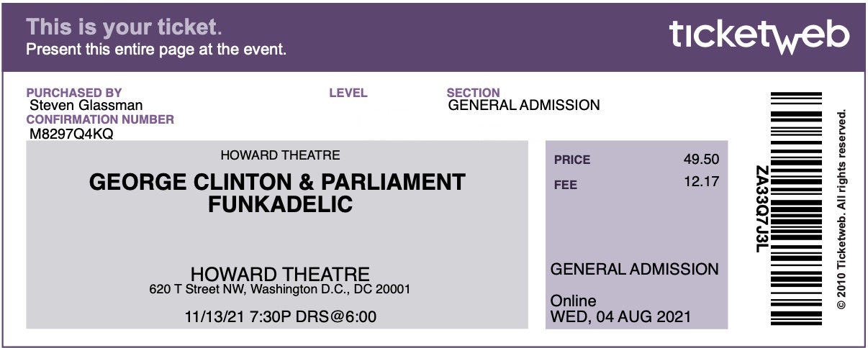Click the PURCHASED BY label
The image size is (868, 348).
coord(74,93)
